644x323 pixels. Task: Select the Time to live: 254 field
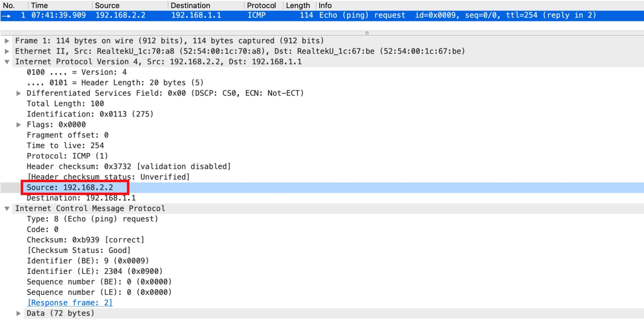pyautogui.click(x=65, y=146)
